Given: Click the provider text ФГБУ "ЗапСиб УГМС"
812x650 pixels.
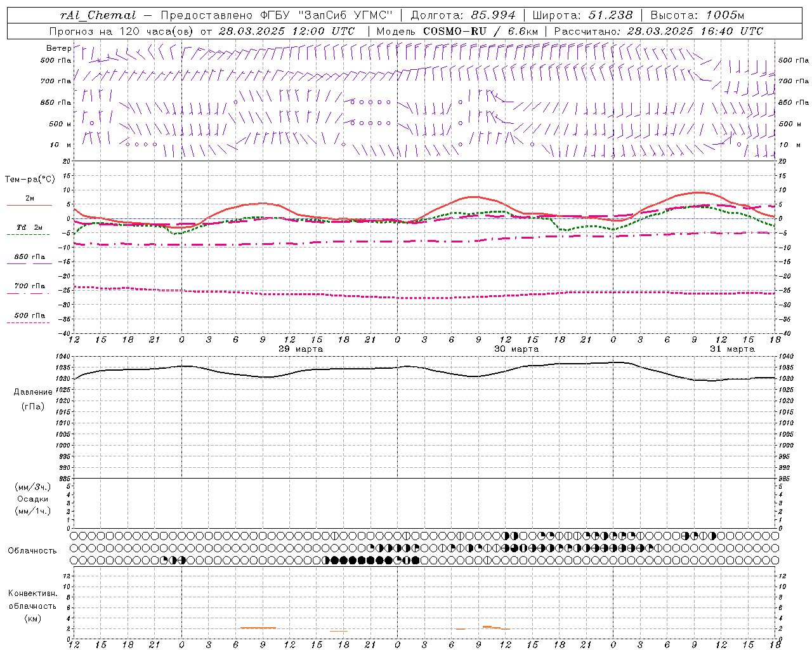Looking at the screenshot, I should (x=327, y=15).
